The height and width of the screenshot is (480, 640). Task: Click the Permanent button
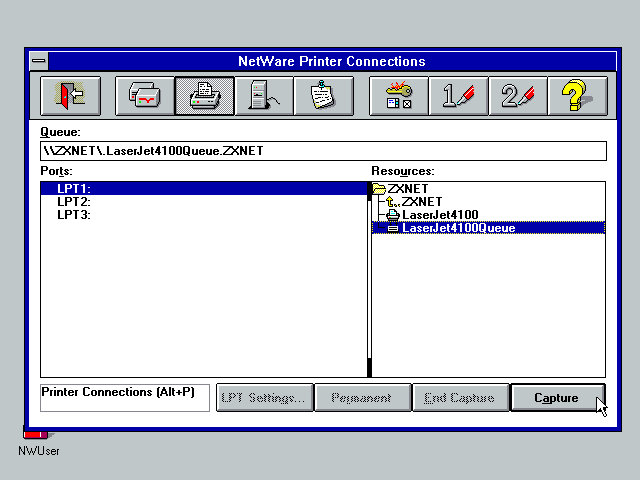click(361, 398)
